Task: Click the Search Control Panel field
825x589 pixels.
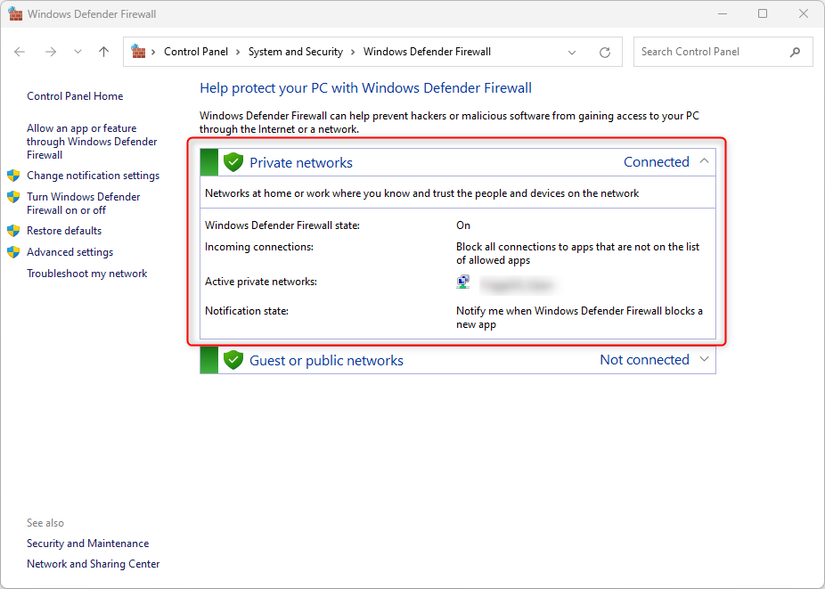Action: point(723,52)
